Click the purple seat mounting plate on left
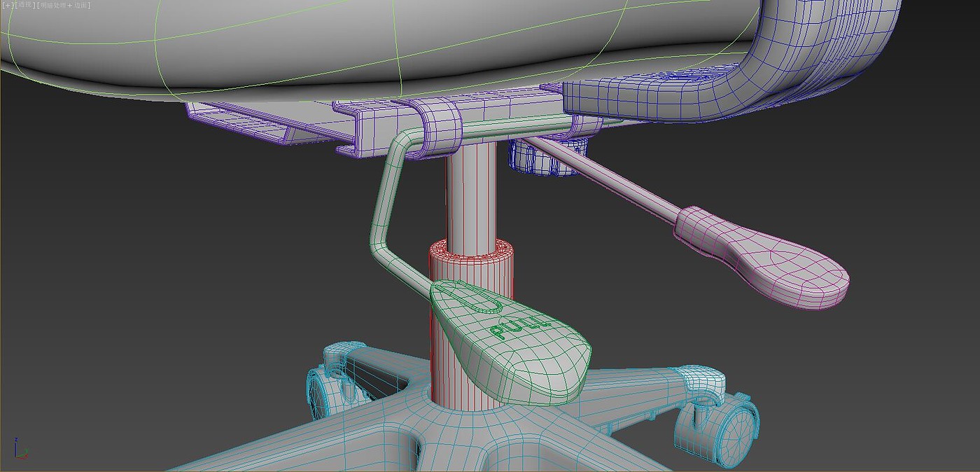Screen dimensions: 980x472 [x=238, y=119]
